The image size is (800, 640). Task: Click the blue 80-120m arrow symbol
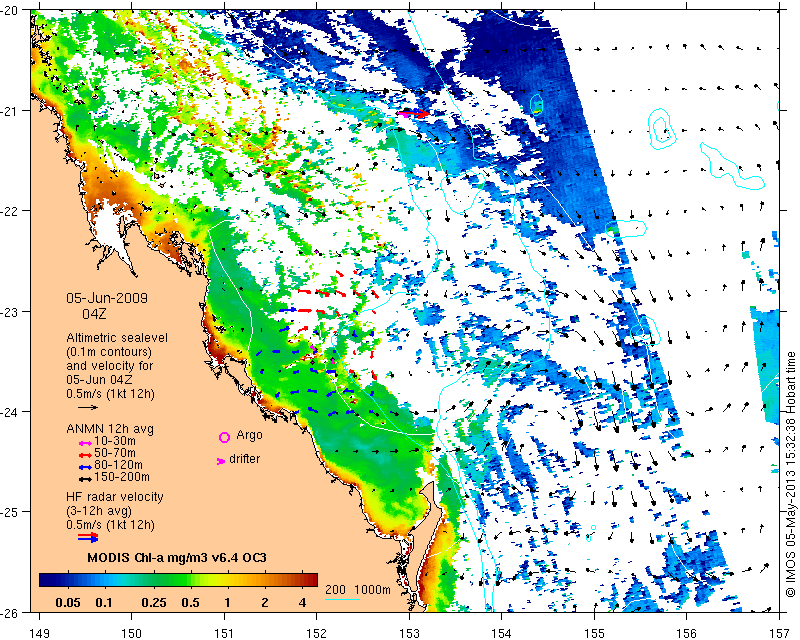coord(86,467)
